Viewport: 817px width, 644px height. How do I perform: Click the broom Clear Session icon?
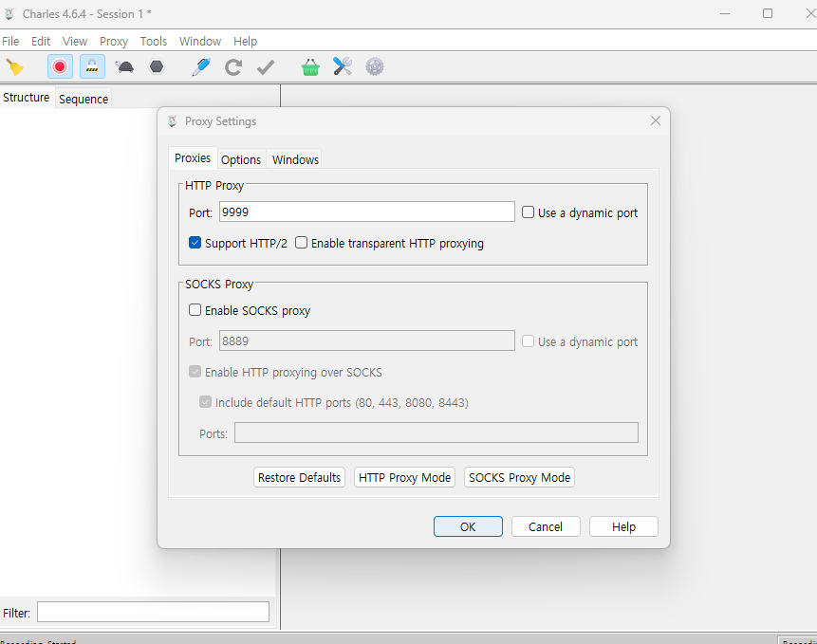pyautogui.click(x=14, y=67)
